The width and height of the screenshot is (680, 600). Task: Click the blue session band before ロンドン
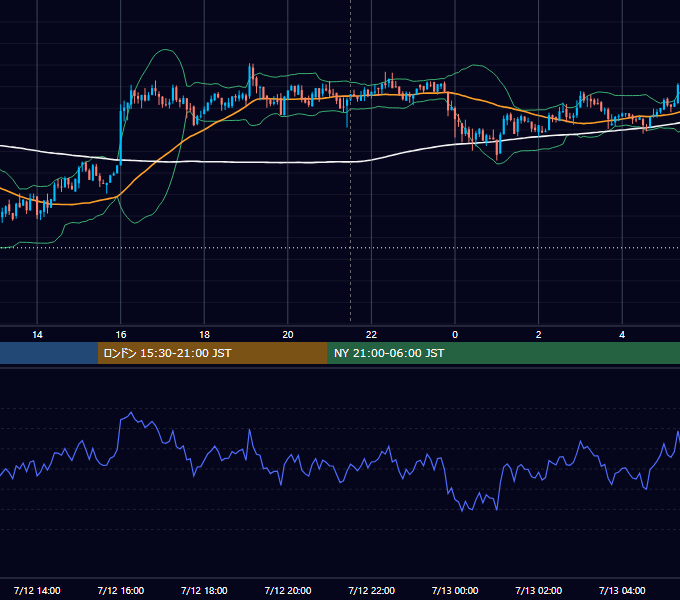pos(49,353)
